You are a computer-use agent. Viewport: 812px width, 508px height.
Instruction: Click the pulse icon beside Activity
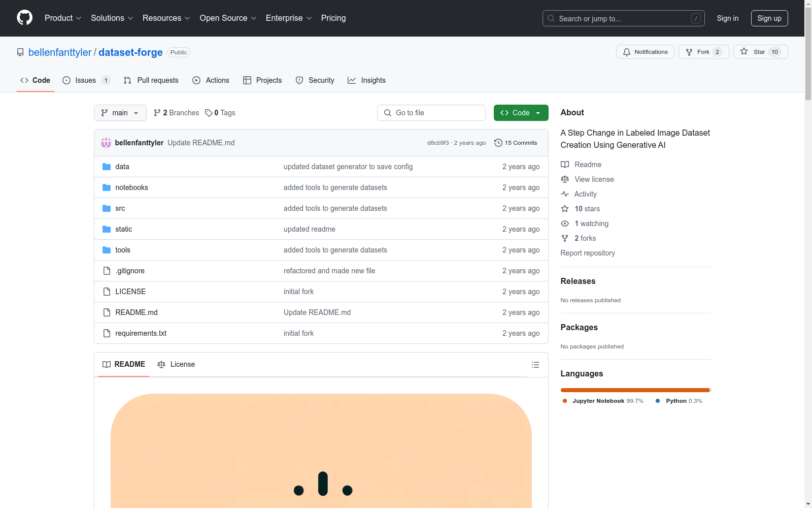click(x=565, y=194)
